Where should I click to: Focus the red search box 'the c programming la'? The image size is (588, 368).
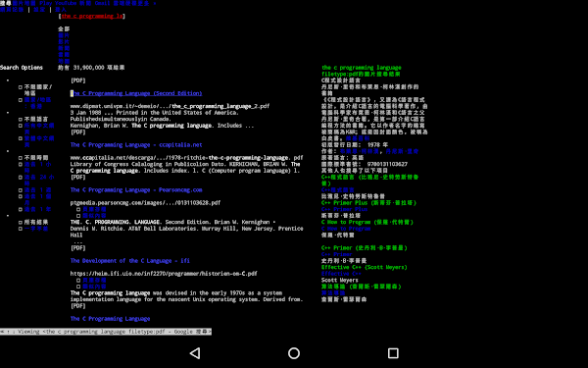(x=92, y=16)
